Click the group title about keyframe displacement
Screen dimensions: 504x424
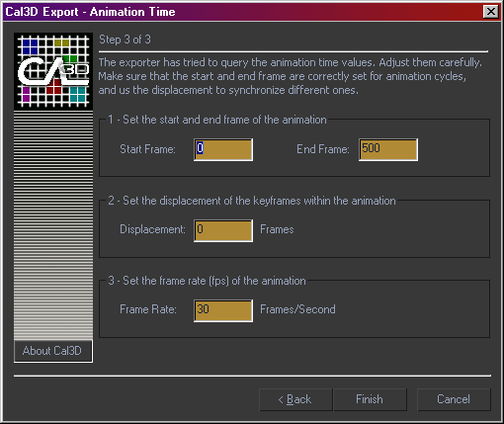tap(252, 201)
